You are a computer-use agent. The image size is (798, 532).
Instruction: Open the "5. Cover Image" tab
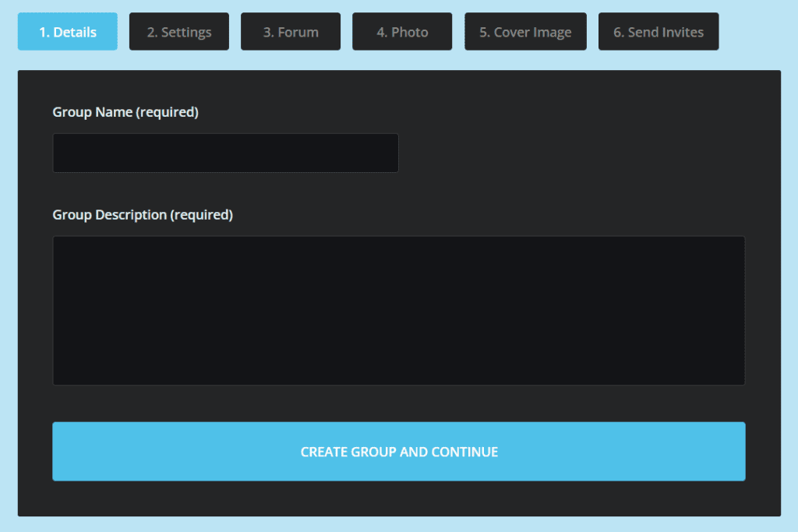[525, 32]
